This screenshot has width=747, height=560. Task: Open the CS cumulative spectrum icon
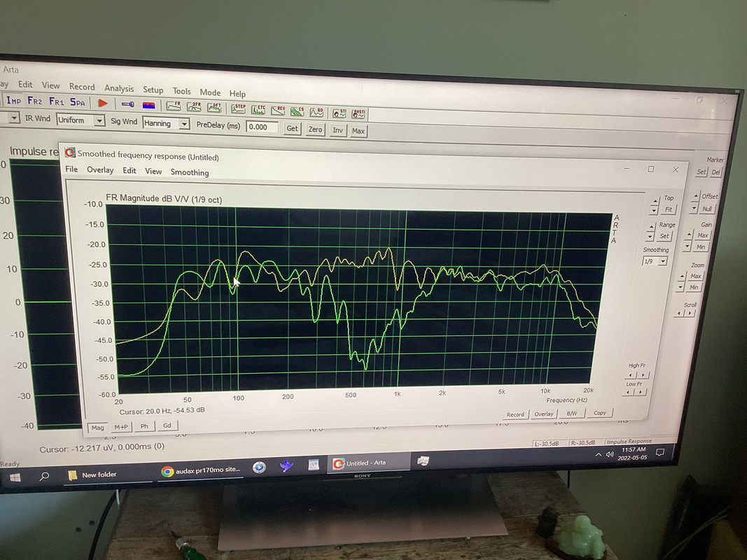(x=298, y=111)
